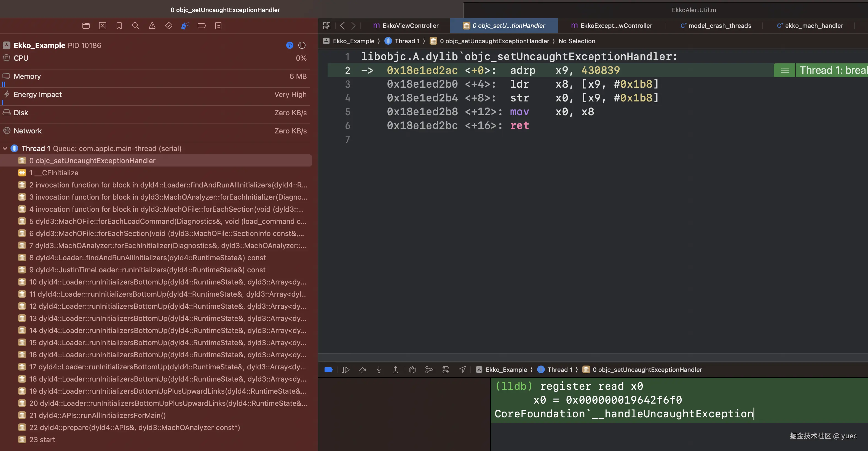Open the related items grid menu
The width and height of the screenshot is (868, 451).
click(326, 26)
